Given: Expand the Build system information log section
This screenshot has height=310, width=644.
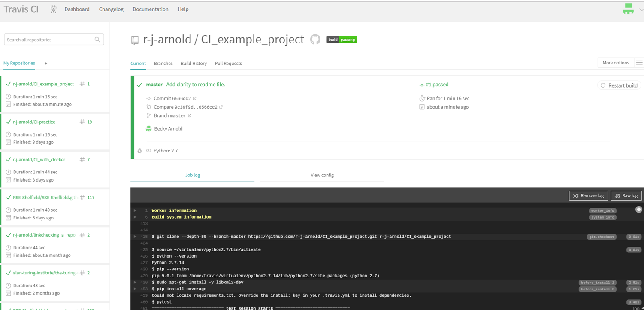Looking at the screenshot, I should point(135,217).
